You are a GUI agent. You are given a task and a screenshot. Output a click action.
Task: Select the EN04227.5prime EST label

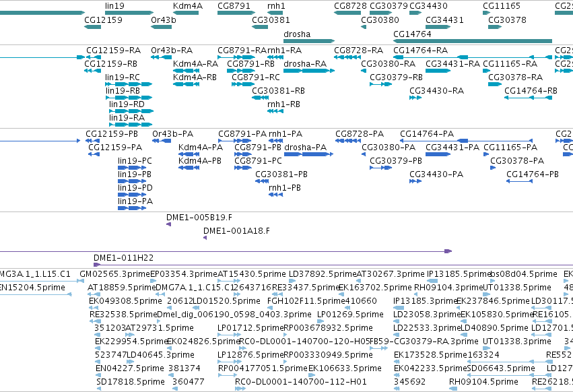click(x=130, y=368)
